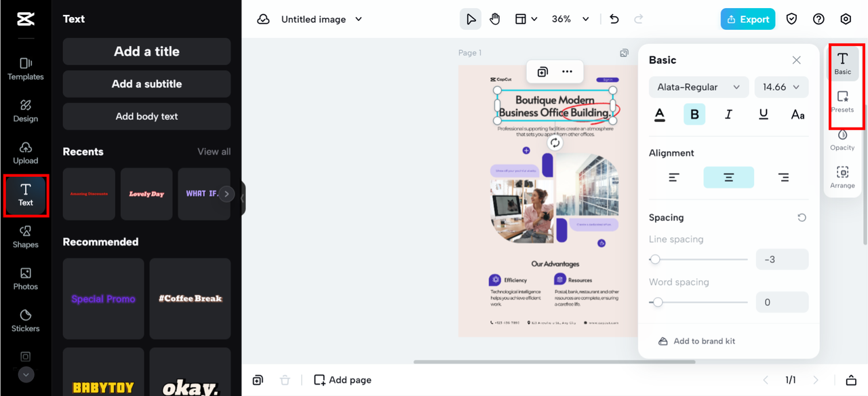Image resolution: width=868 pixels, height=396 pixels.
Task: Select the pointer select tool
Action: 471,19
